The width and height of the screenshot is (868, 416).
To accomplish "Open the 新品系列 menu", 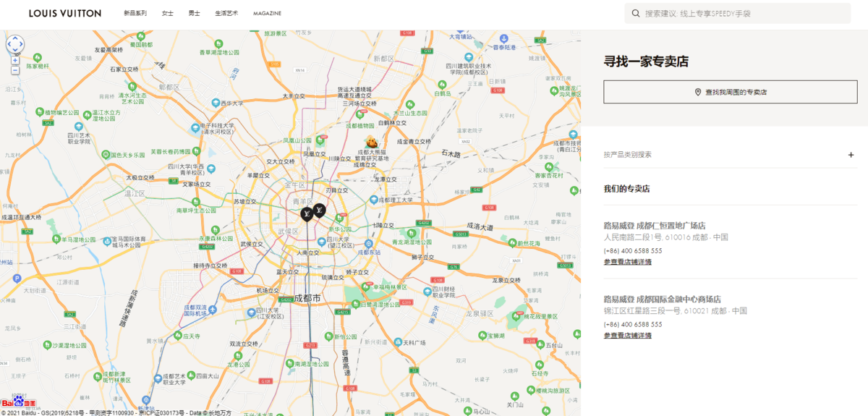I will (135, 14).
